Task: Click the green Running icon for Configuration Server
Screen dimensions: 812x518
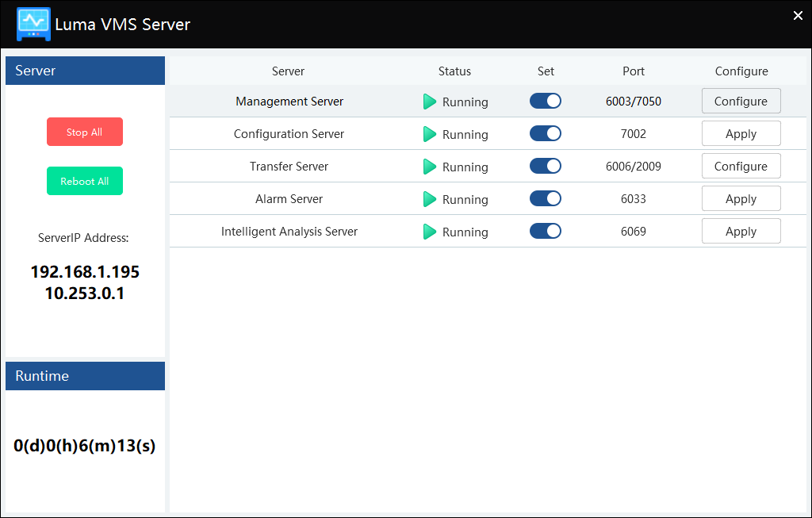Action: tap(429, 134)
